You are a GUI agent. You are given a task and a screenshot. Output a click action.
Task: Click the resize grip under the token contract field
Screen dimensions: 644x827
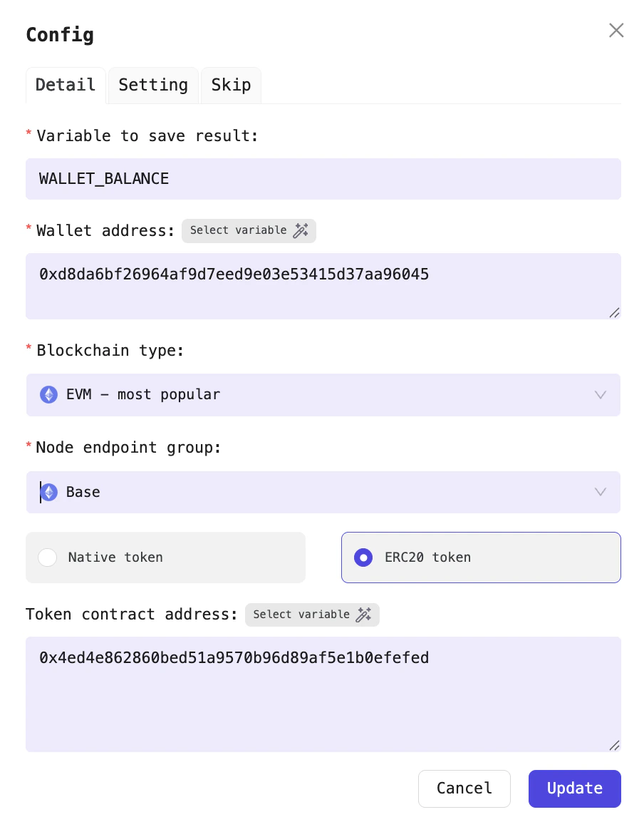[x=614, y=746]
